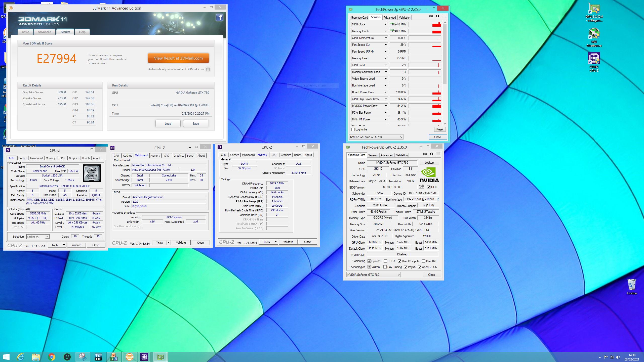Click the Facebook icon in 3DMark 11
The height and width of the screenshot is (362, 644).
coord(219,18)
